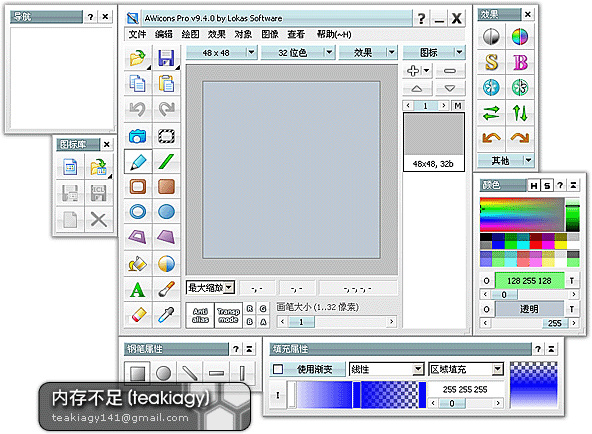Select the filled rounded rectangle tool
This screenshot has width=592, height=434.
point(166,186)
